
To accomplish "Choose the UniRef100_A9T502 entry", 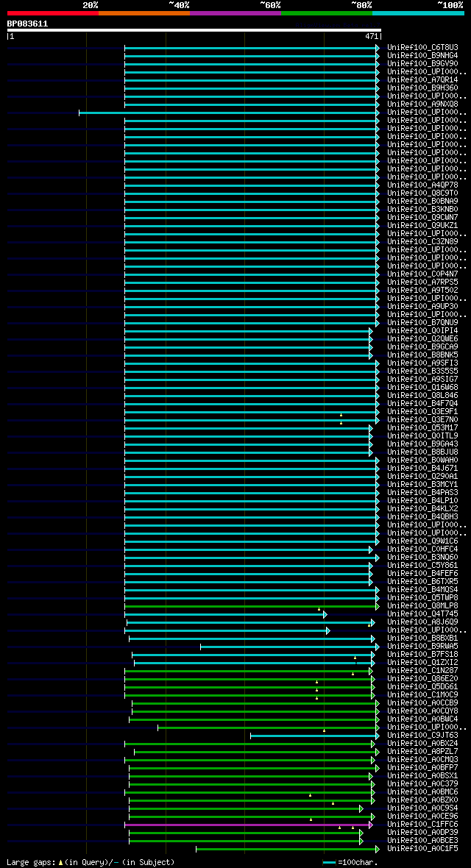I will [x=422, y=290].
